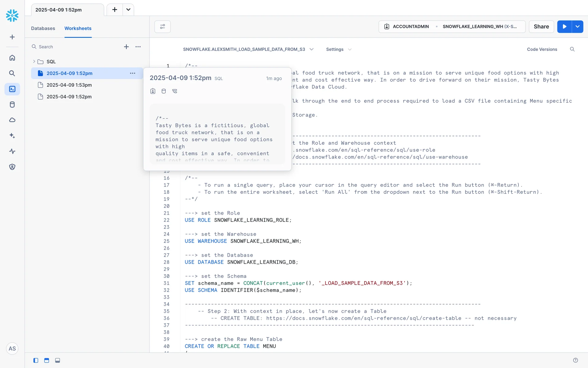The height and width of the screenshot is (368, 588).
Task: Toggle the bottom results panel layout
Action: pos(58,360)
